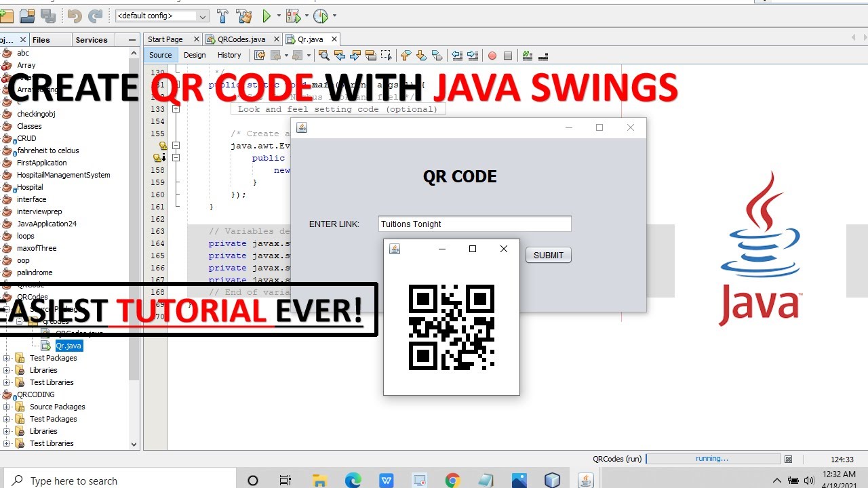
Task: Expand Test Packages under QRCodes project
Action: pyautogui.click(x=7, y=358)
